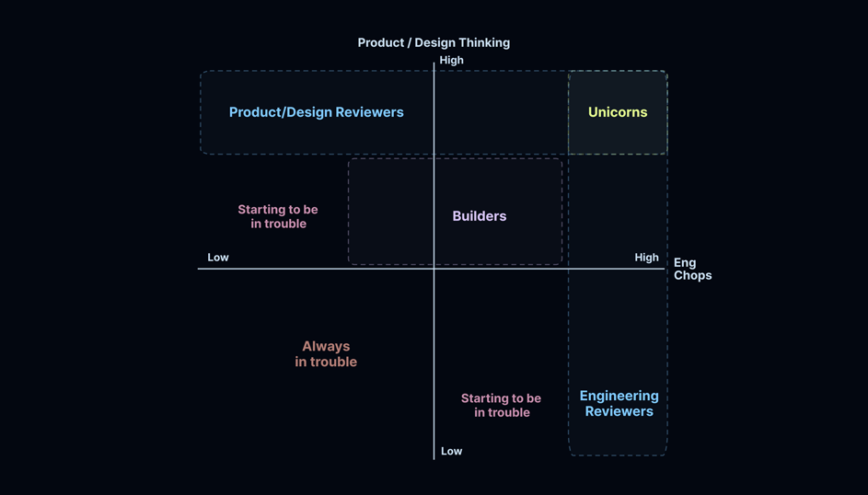Select the "Builders" label in the center box
Screen dimensions: 868x495
pos(479,216)
